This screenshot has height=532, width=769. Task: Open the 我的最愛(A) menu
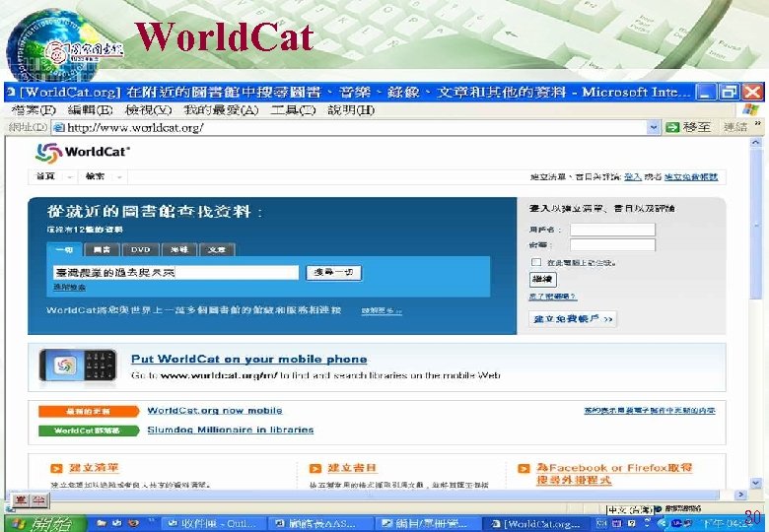click(x=221, y=110)
